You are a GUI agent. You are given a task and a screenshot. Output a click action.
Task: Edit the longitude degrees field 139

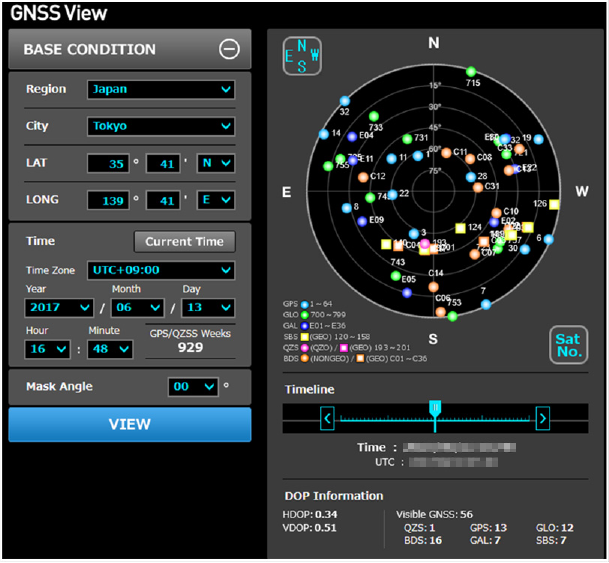coord(108,200)
